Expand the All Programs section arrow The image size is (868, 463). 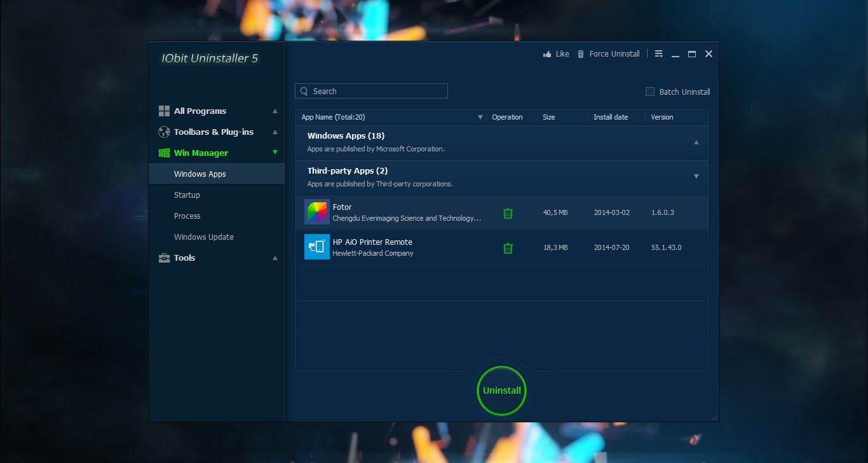click(x=275, y=111)
